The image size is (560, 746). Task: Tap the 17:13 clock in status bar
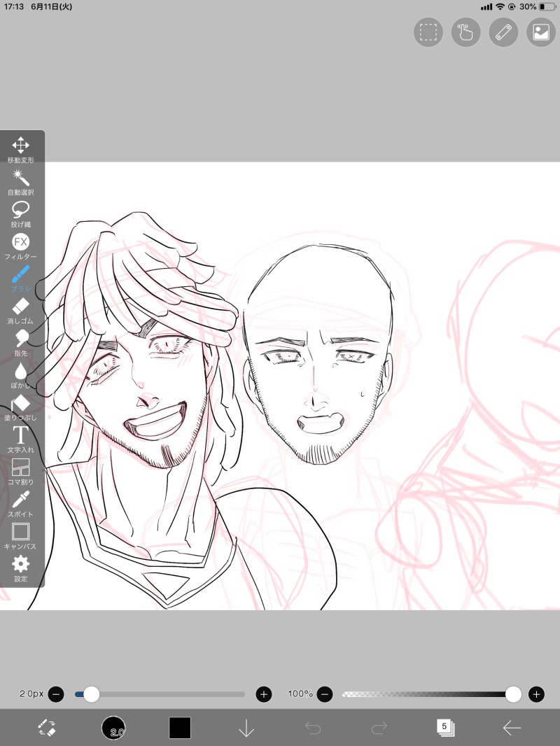14,7
